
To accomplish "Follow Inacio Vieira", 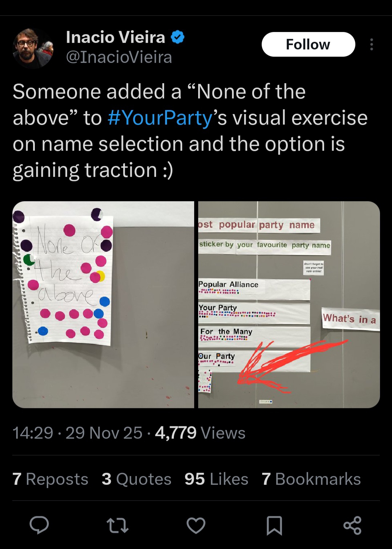I will coord(308,44).
